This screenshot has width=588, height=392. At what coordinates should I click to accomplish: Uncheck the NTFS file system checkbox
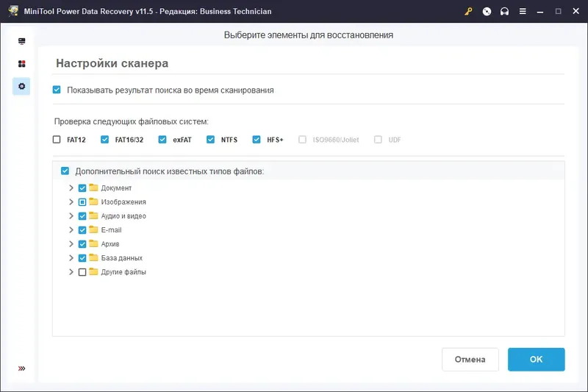click(210, 140)
